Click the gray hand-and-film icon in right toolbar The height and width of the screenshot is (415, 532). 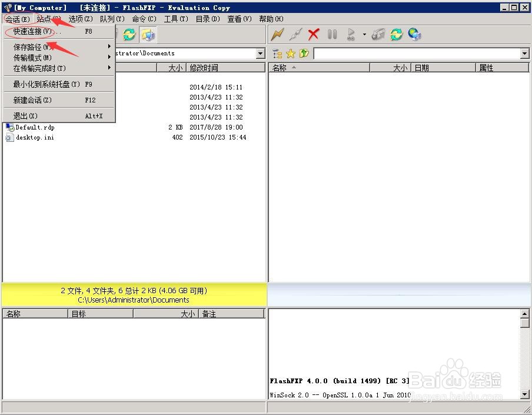pos(378,34)
